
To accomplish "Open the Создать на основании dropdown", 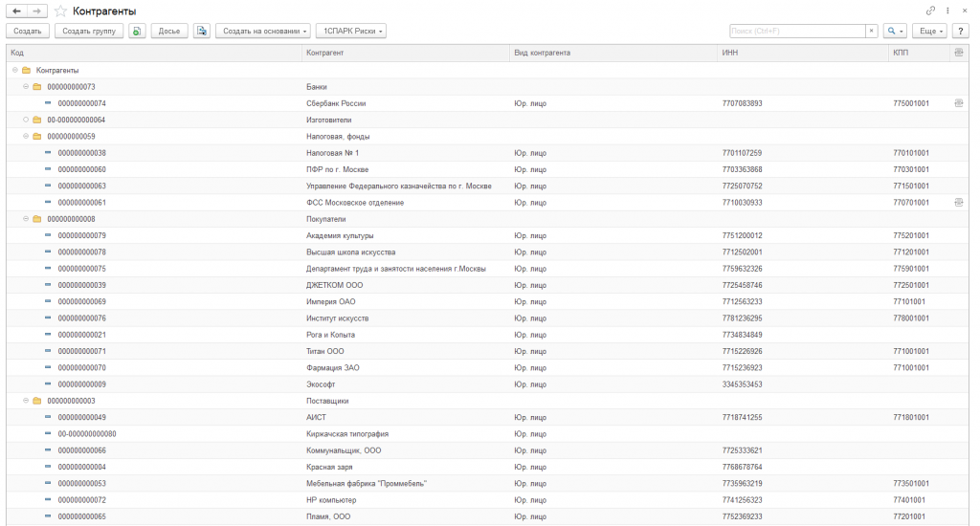I will (263, 31).
